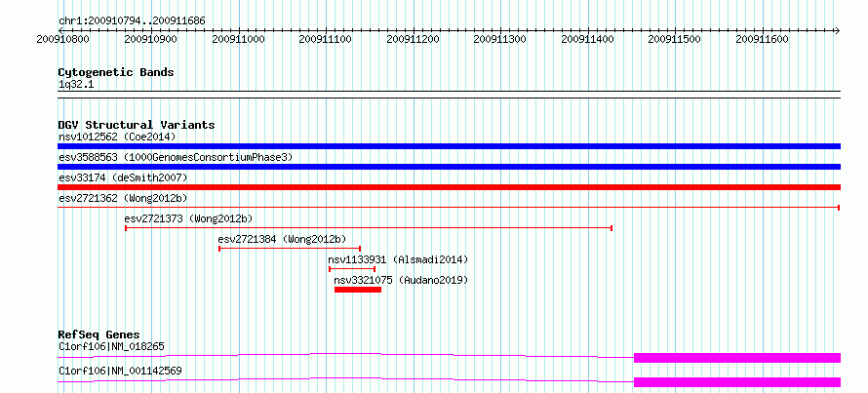
Task: Click the nsv1133931 (Alsmadi2014) variant span
Action: tap(353, 269)
